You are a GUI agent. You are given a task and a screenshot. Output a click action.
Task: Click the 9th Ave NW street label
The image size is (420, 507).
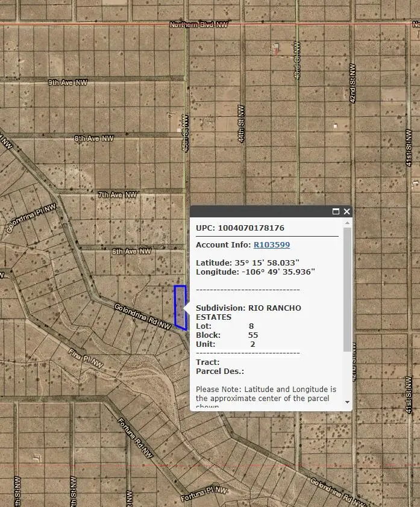coord(68,82)
